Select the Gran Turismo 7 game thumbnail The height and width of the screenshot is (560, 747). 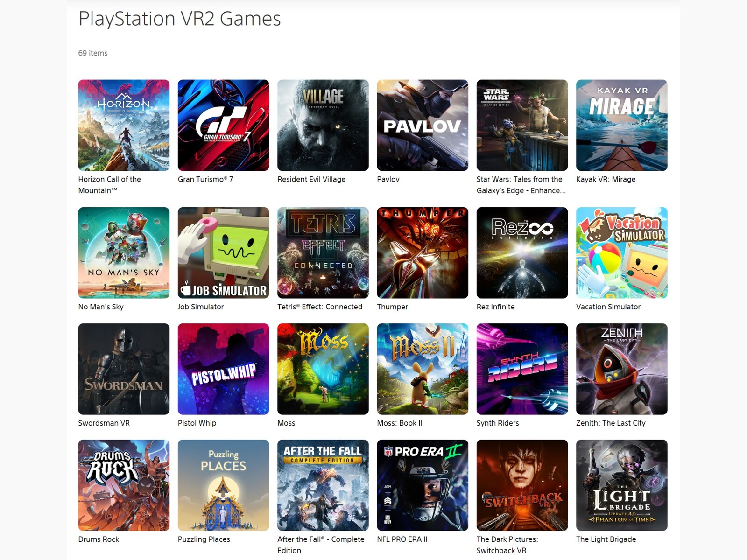click(223, 125)
